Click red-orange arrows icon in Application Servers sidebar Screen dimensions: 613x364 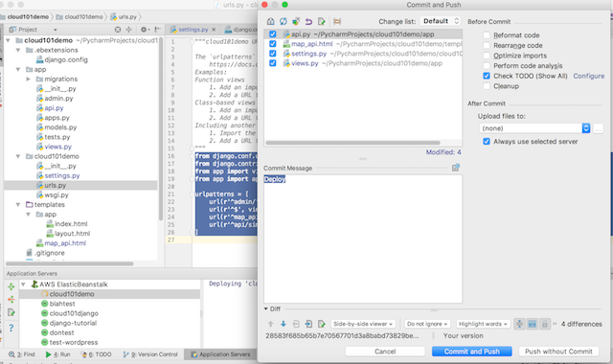tap(11, 300)
